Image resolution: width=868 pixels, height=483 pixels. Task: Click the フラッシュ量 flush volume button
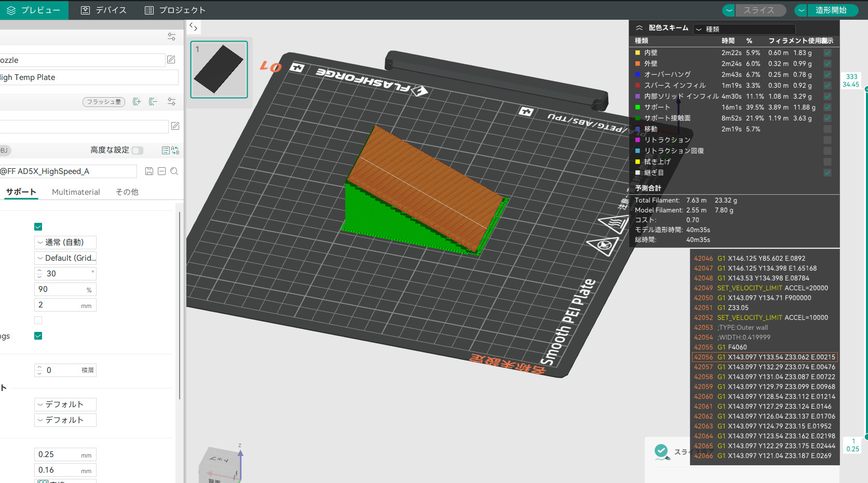tap(103, 102)
